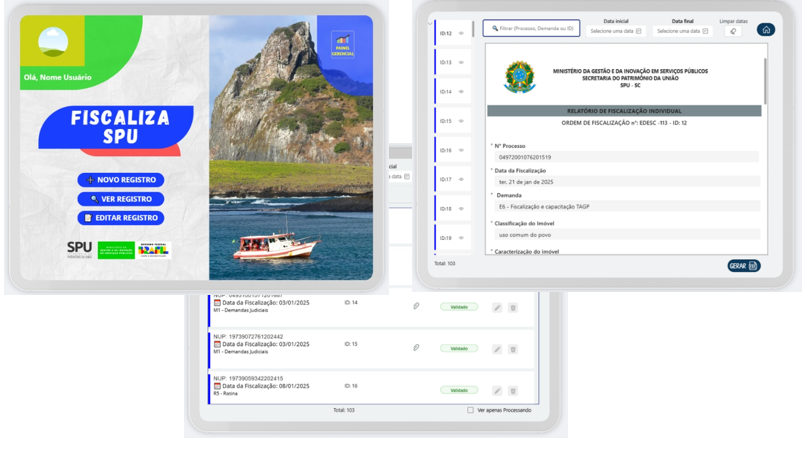Click the view eye icon for ID:19

coord(461,238)
